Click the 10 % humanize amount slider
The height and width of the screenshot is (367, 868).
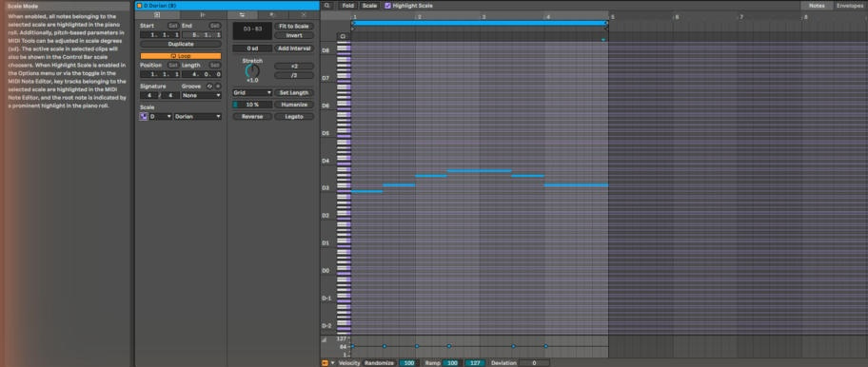(x=252, y=105)
